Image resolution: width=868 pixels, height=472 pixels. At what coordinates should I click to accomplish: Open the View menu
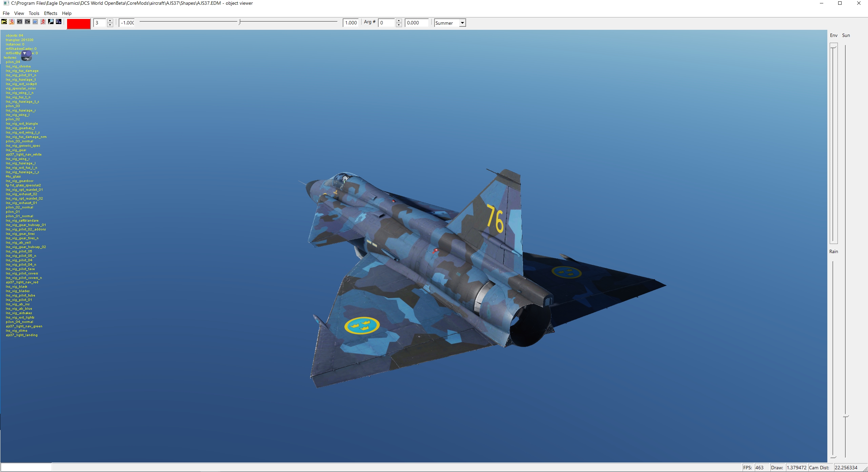point(19,13)
